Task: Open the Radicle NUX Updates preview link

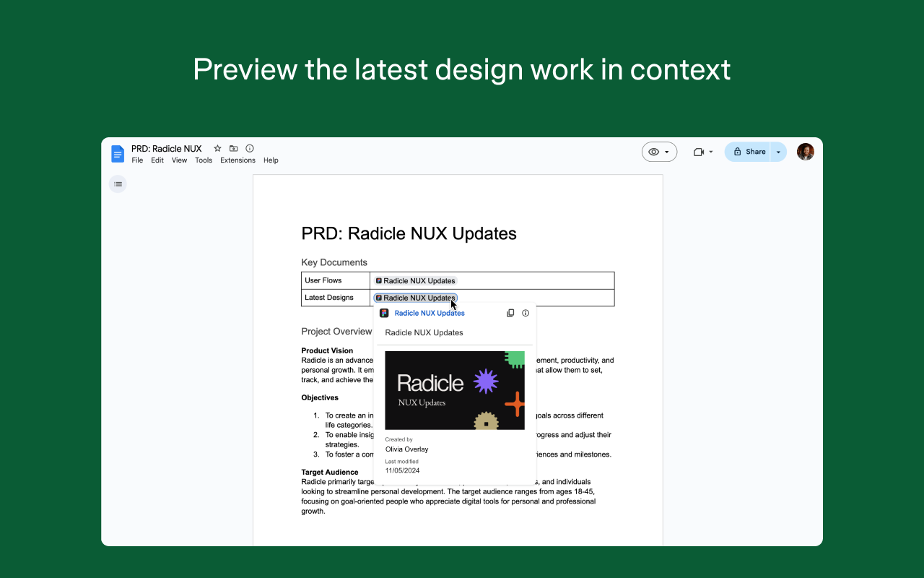Action: pos(430,313)
